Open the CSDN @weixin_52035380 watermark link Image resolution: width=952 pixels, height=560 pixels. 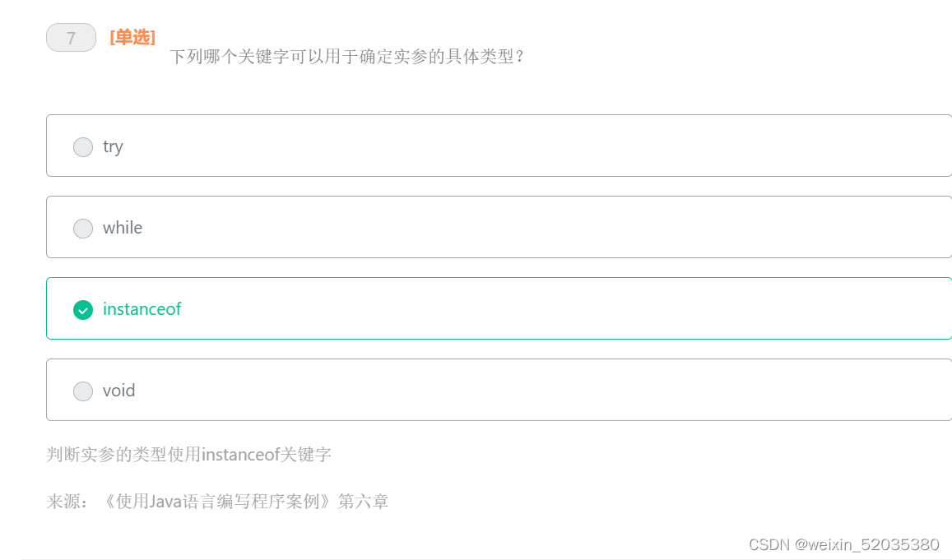[x=844, y=544]
